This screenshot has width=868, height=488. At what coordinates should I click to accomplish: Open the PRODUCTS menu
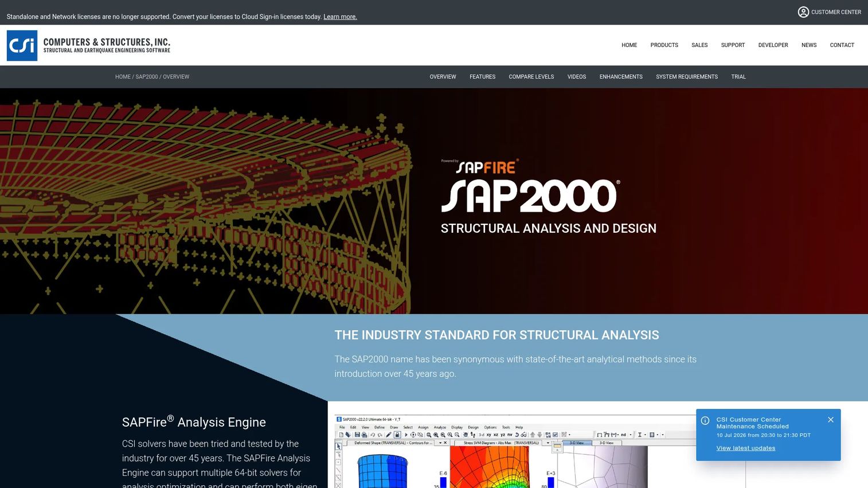[x=664, y=45]
